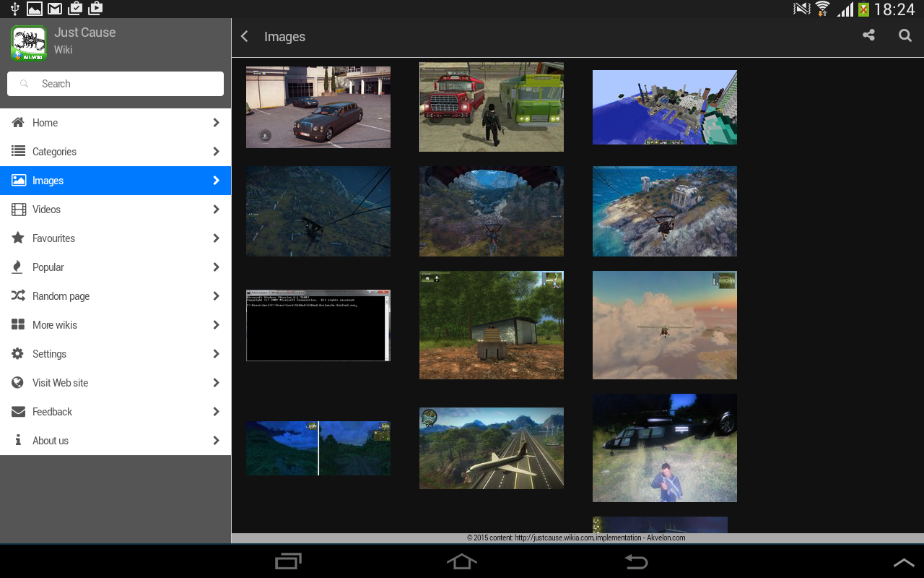Open the Settings menu item
The image size is (924, 578).
pyautogui.click(x=115, y=354)
